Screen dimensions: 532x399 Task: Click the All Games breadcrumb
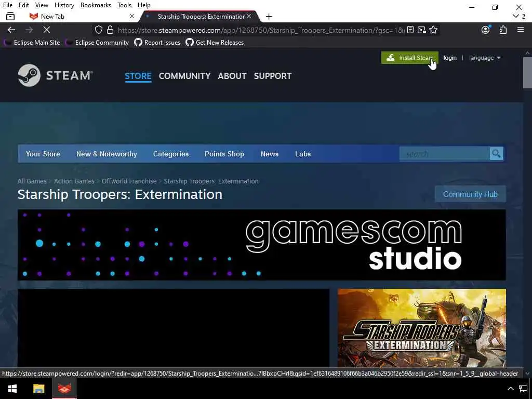click(32, 181)
